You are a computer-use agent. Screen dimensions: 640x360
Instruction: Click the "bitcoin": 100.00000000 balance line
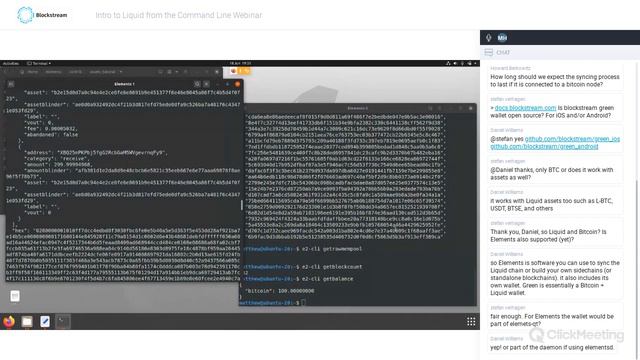(279, 291)
